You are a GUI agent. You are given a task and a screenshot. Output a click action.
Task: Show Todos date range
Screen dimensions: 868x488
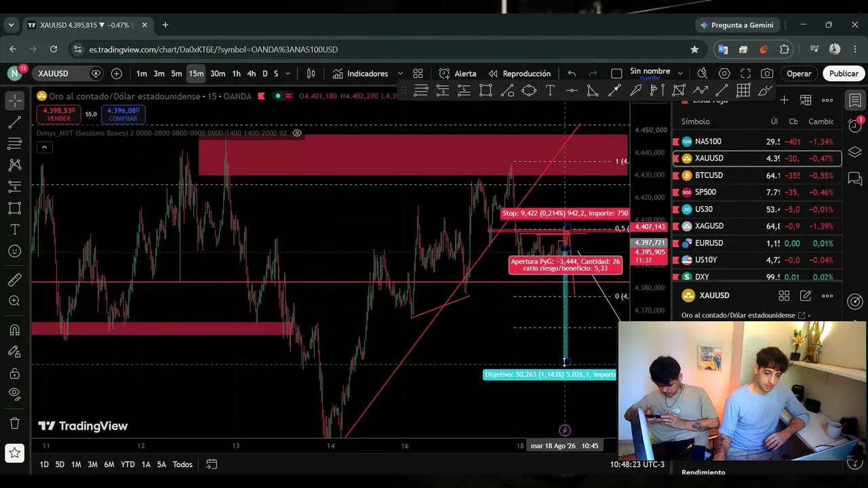coord(182,464)
